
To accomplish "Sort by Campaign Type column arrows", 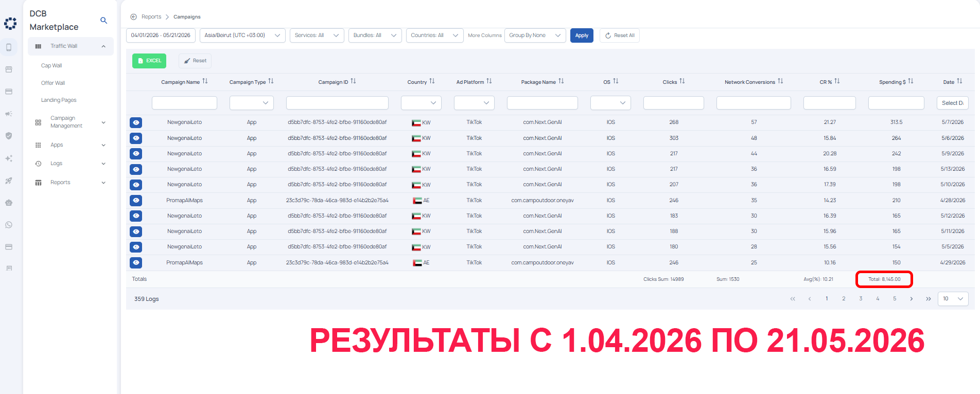I will [271, 81].
